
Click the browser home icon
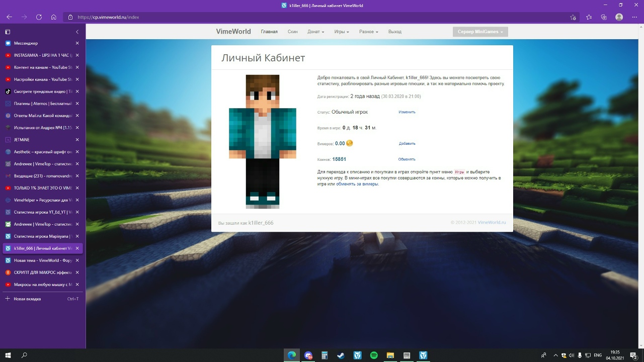pos(54,17)
